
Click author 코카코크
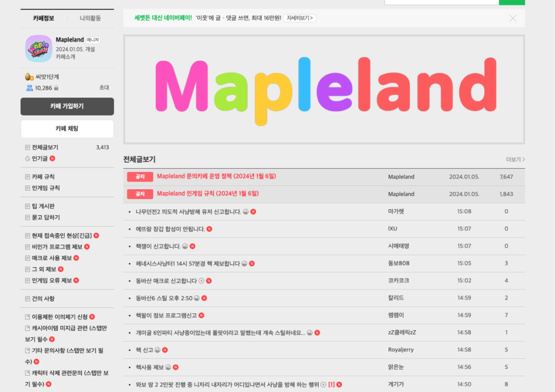[x=398, y=280]
